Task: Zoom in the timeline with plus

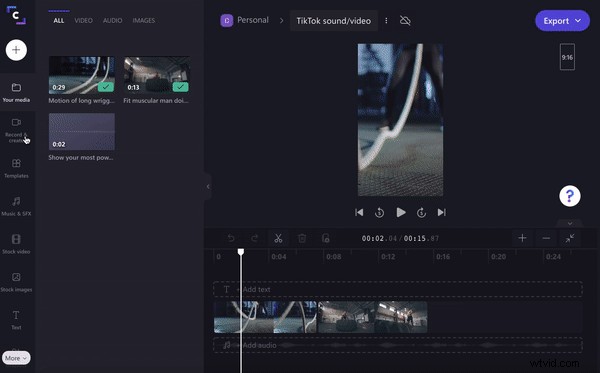Action: tap(522, 238)
